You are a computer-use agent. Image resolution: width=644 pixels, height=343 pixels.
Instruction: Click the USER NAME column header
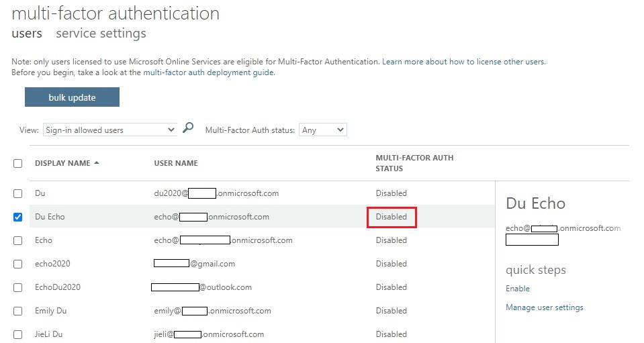pyautogui.click(x=176, y=163)
